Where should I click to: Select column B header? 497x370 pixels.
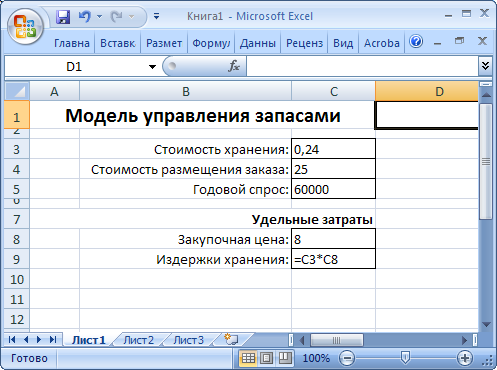(x=186, y=91)
